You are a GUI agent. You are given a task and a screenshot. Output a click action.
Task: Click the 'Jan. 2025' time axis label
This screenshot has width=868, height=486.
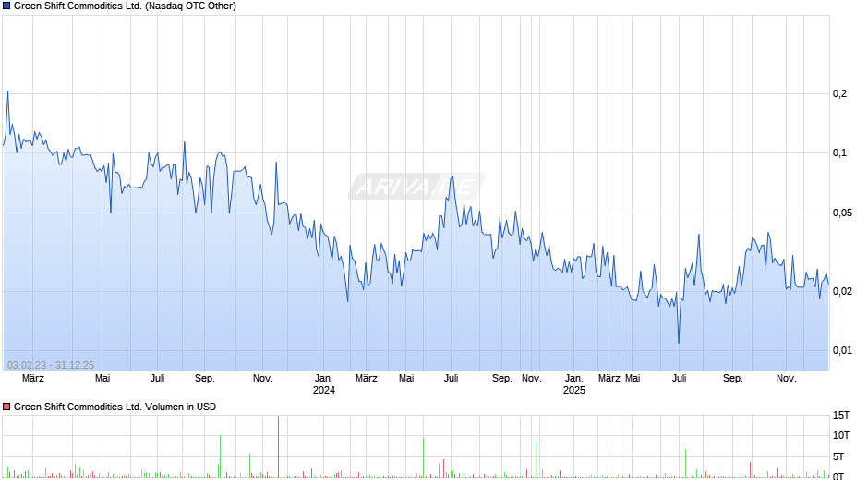point(574,384)
